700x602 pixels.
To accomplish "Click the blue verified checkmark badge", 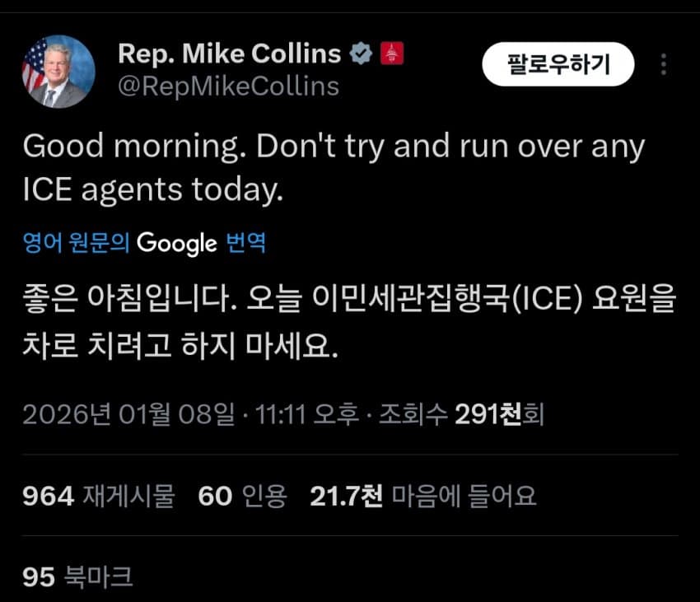I will tap(361, 54).
